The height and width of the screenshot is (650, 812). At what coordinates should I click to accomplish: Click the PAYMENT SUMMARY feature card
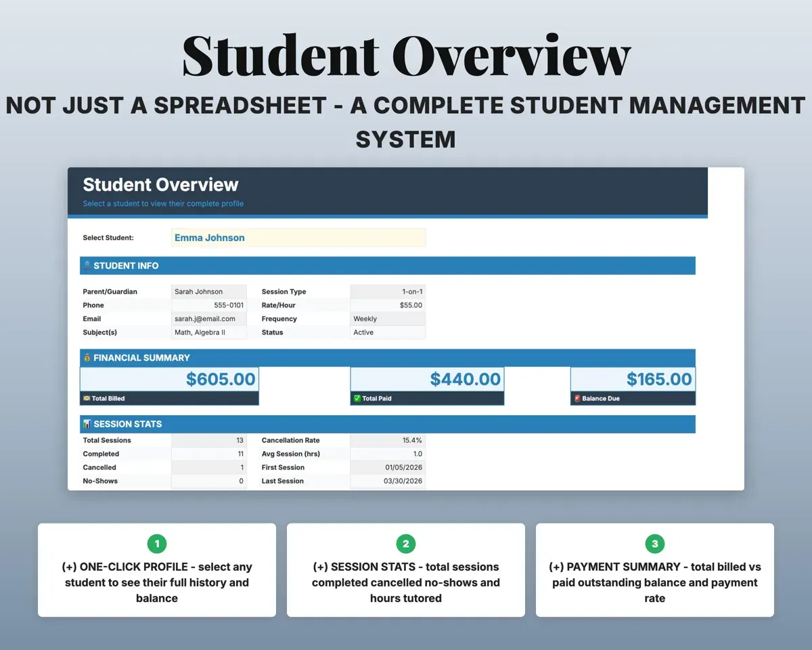655,570
